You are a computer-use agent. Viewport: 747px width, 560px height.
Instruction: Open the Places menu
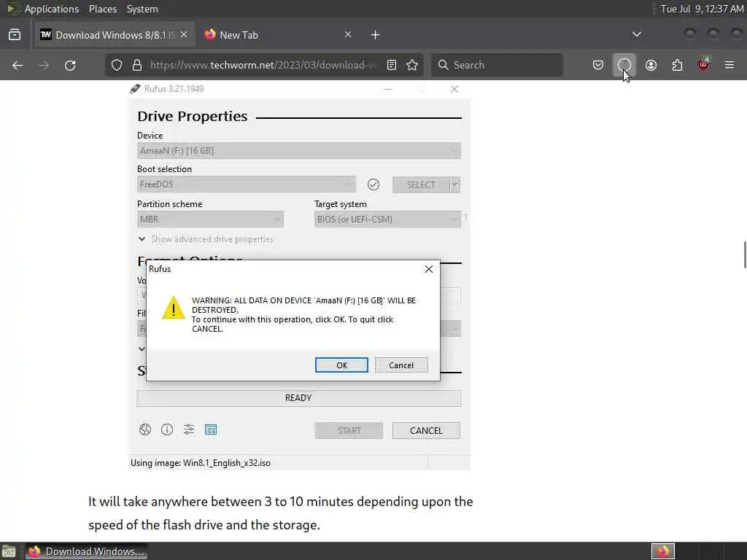(x=102, y=9)
